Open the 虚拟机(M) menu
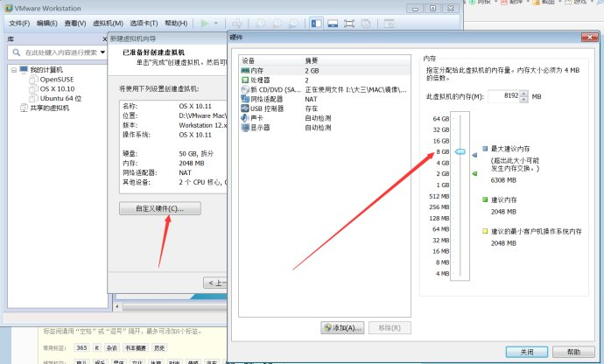The width and height of the screenshot is (604, 364). (108, 24)
